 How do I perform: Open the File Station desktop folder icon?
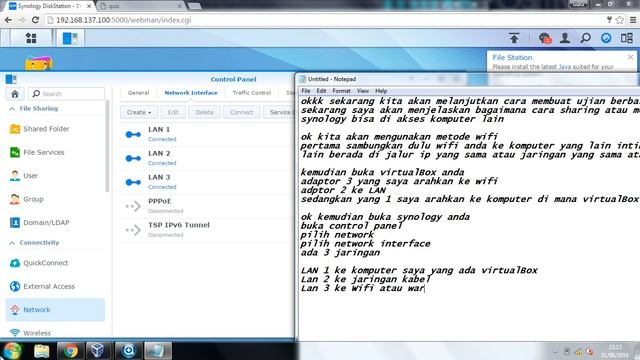point(39,62)
